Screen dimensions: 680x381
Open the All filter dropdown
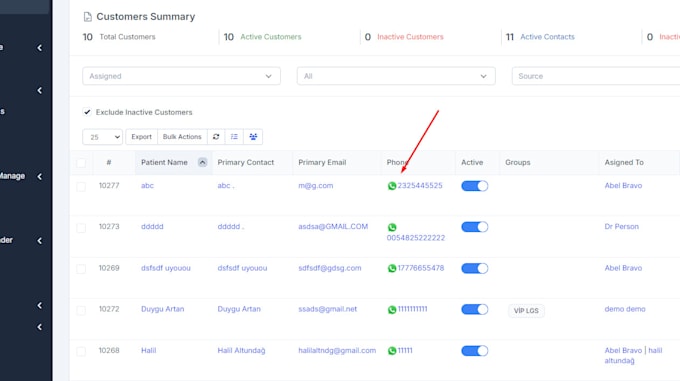(396, 76)
